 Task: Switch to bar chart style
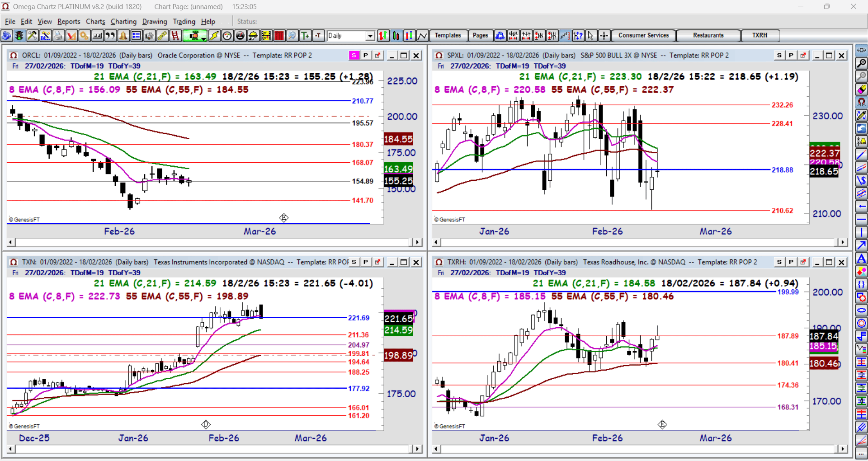pos(383,36)
